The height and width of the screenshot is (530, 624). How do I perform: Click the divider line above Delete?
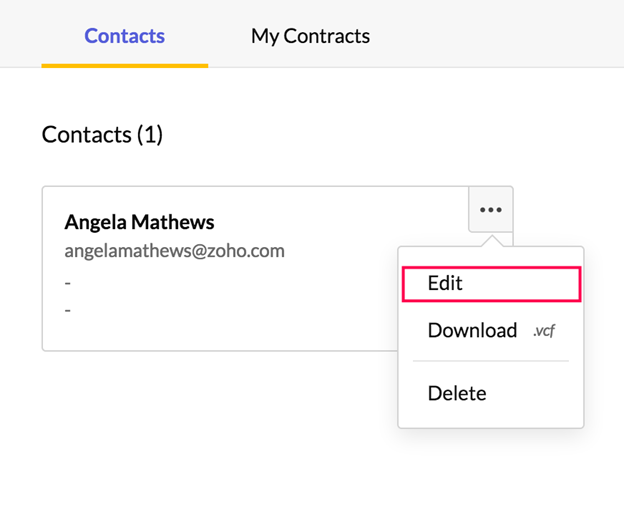(490, 361)
